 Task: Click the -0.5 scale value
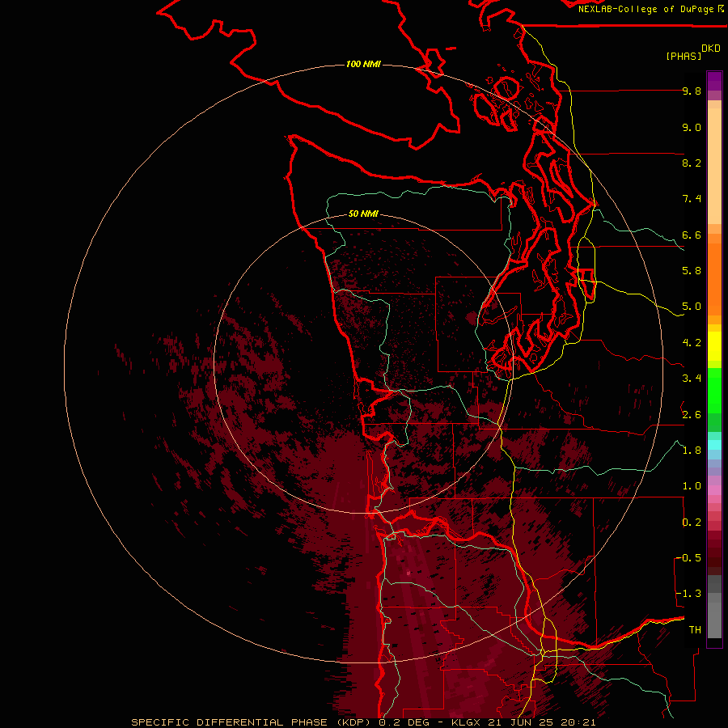coord(688,558)
